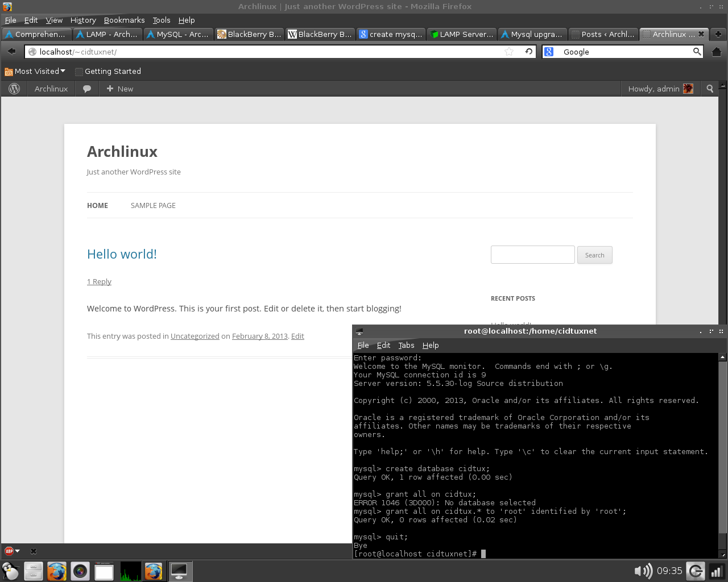Click the terminal window title icon
Screen dimensions: 728x582
pyautogui.click(x=359, y=331)
